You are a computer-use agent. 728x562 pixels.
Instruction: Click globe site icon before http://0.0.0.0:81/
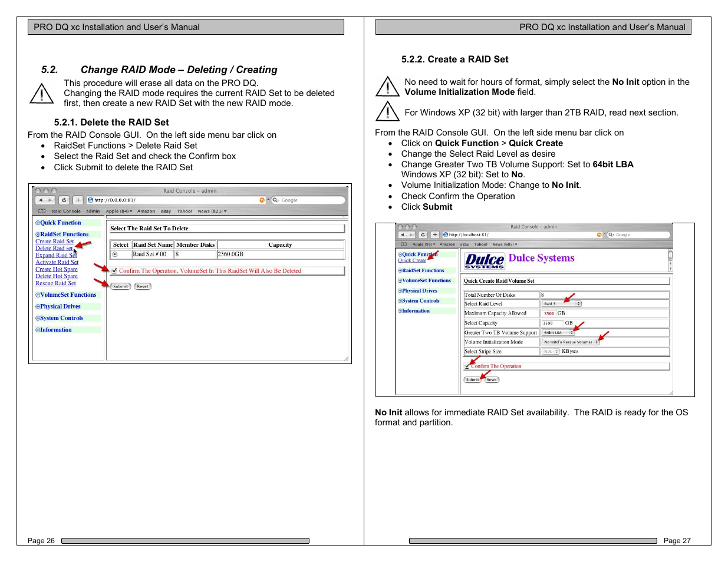pos(91,200)
